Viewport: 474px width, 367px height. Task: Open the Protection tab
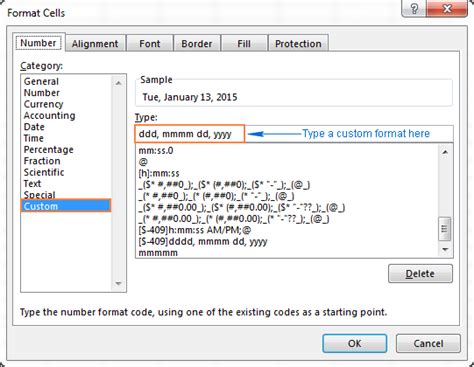[x=298, y=44]
